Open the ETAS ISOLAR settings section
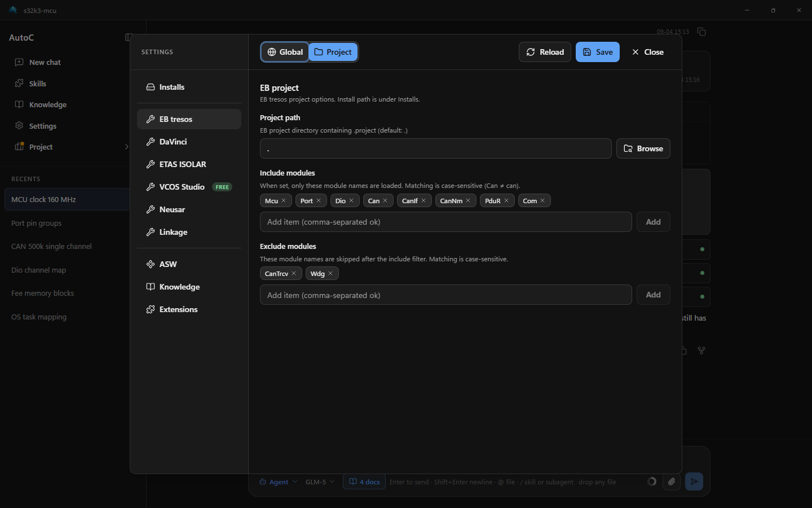812x508 pixels. (x=189, y=164)
